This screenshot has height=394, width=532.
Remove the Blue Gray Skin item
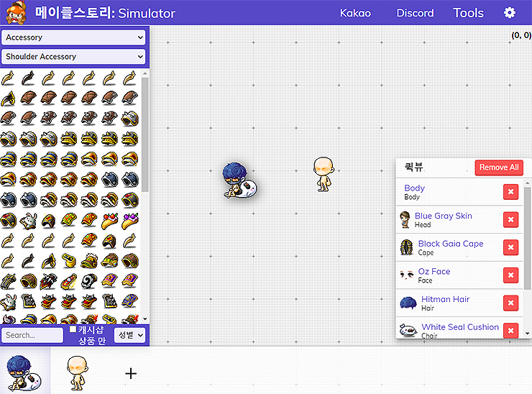tap(510, 220)
